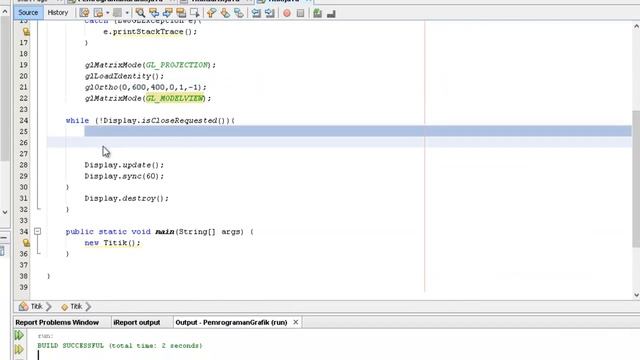Click GL_PROJECTION text on line 19
Screen dimensions: 640x360
coord(177,65)
